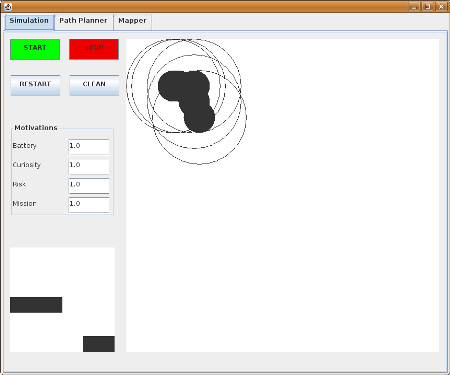This screenshot has width=450, height=375.
Task: Maximize the window
Action: click(428, 6)
